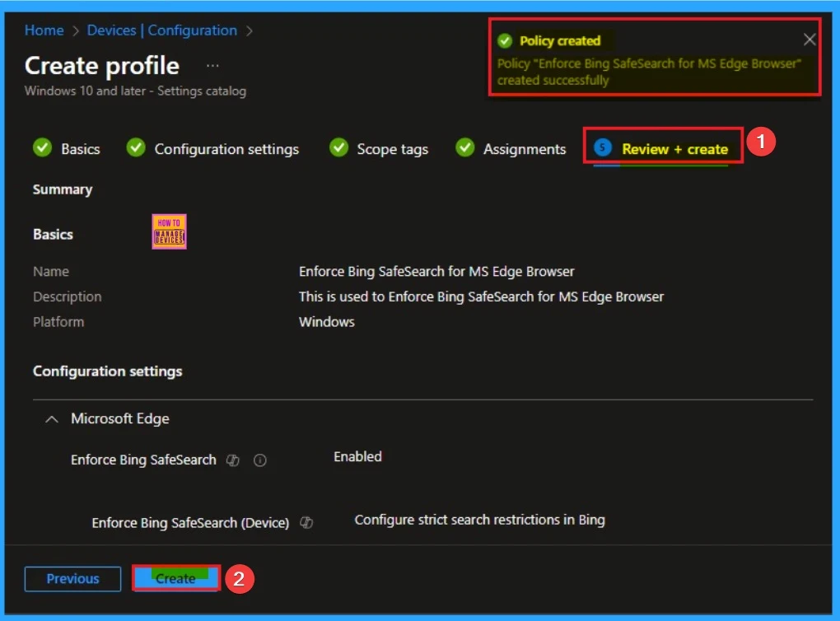Viewport: 840px width, 621px height.
Task: Click the 'Policy created' notification title
Action: tap(560, 40)
